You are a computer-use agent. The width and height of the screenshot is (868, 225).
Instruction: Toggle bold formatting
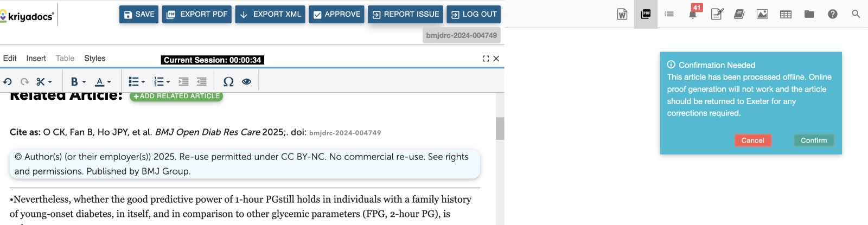pos(74,81)
